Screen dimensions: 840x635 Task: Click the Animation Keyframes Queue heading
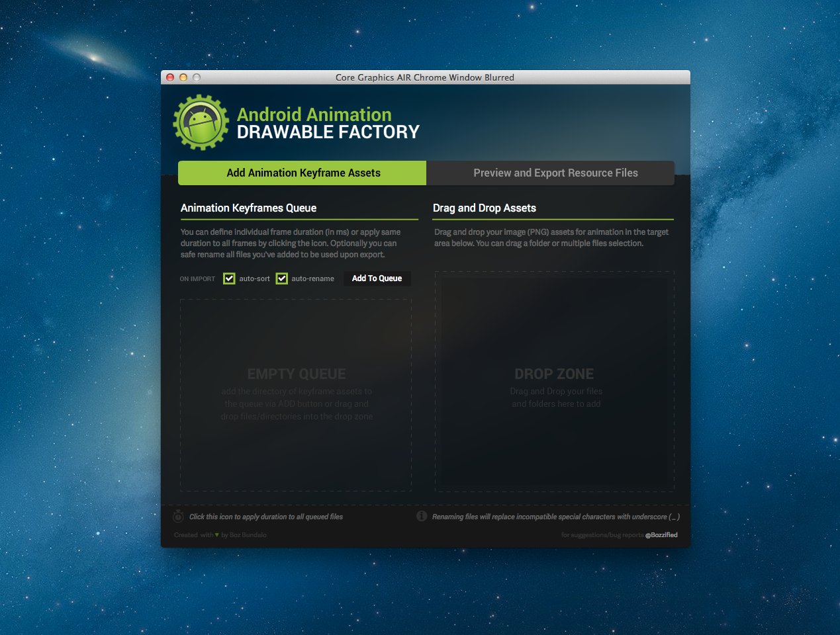point(248,208)
